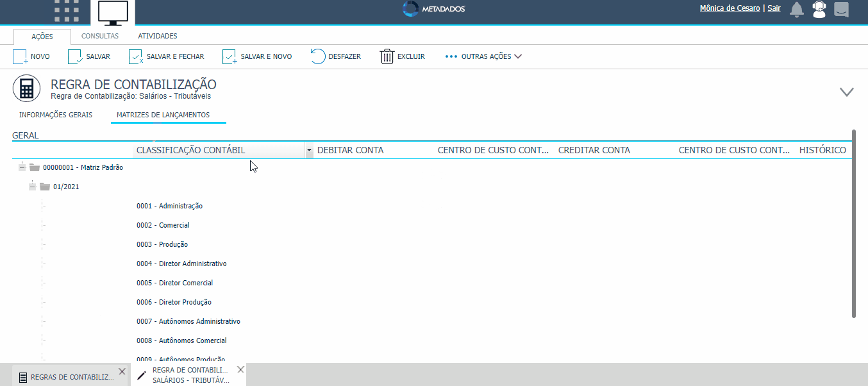Open the Informações Gerais tab
The height and width of the screenshot is (386, 868).
[56, 115]
